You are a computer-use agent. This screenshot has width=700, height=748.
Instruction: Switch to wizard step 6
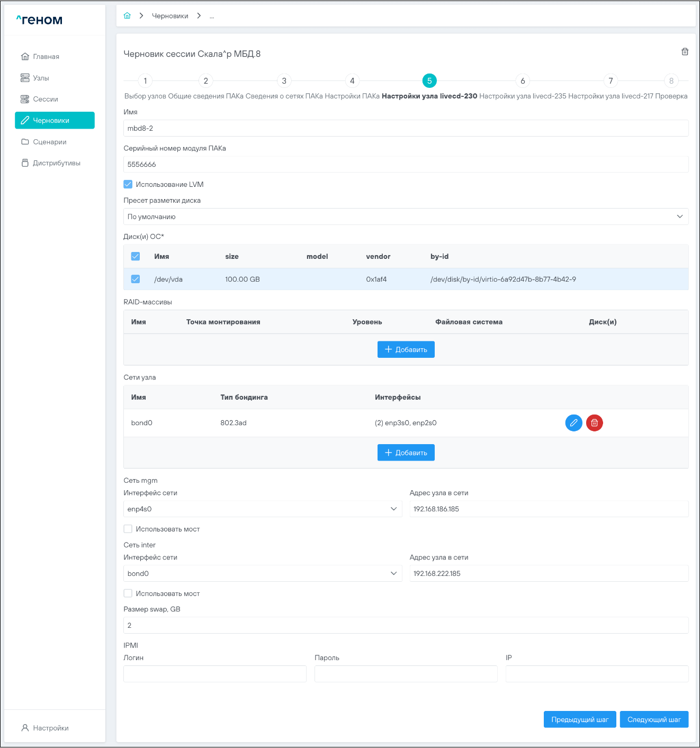523,80
